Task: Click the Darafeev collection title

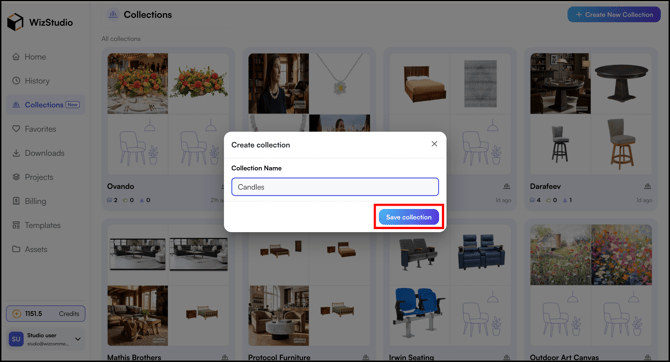Action: tap(545, 186)
